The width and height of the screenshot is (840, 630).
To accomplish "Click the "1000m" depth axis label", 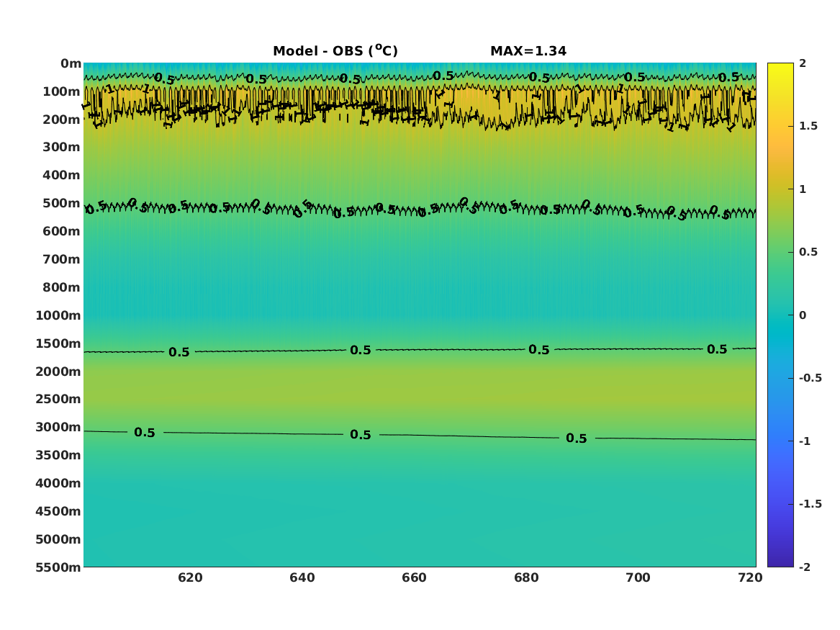I will [x=58, y=315].
